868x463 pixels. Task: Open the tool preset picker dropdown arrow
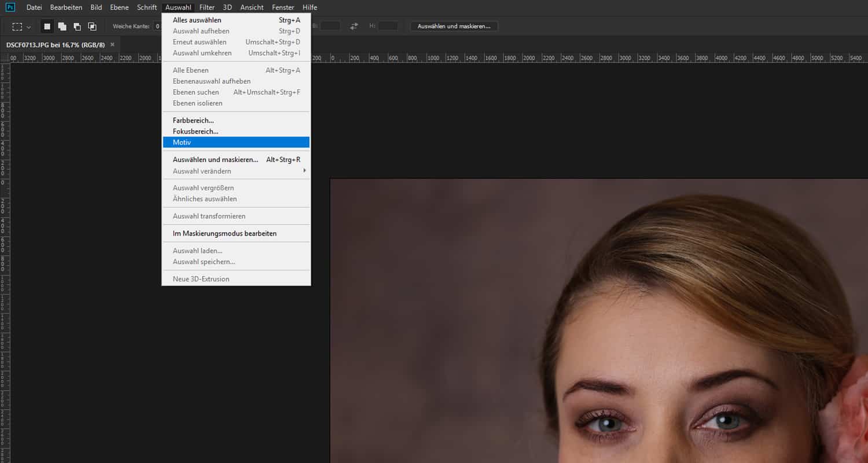[29, 27]
